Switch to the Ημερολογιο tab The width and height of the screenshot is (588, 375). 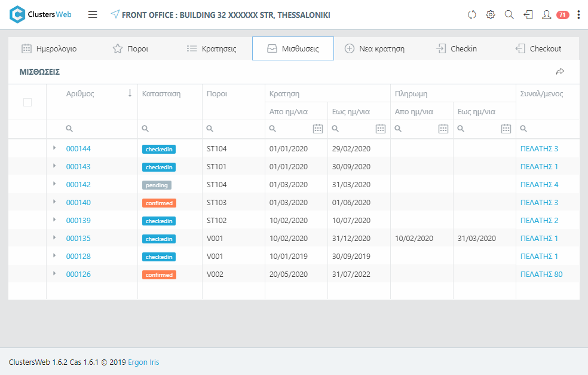[x=49, y=49]
